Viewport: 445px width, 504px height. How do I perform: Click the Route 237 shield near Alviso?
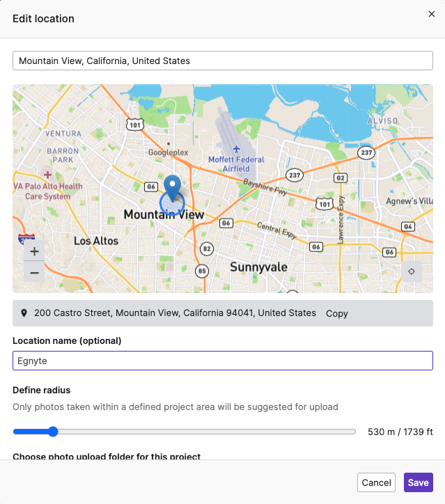366,152
